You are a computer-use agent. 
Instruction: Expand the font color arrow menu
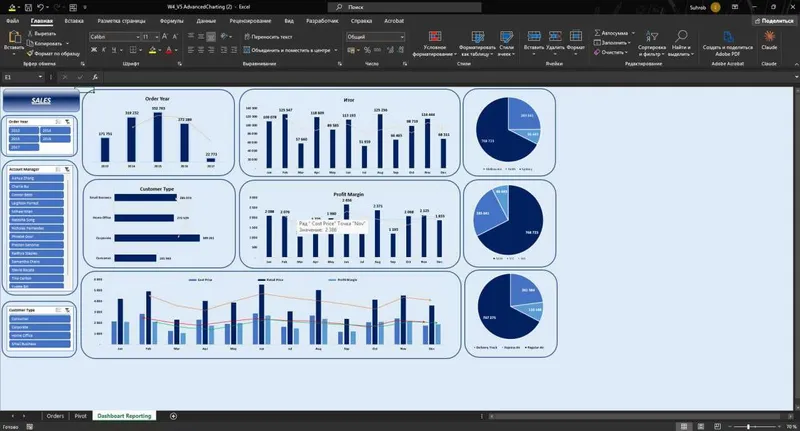176,50
